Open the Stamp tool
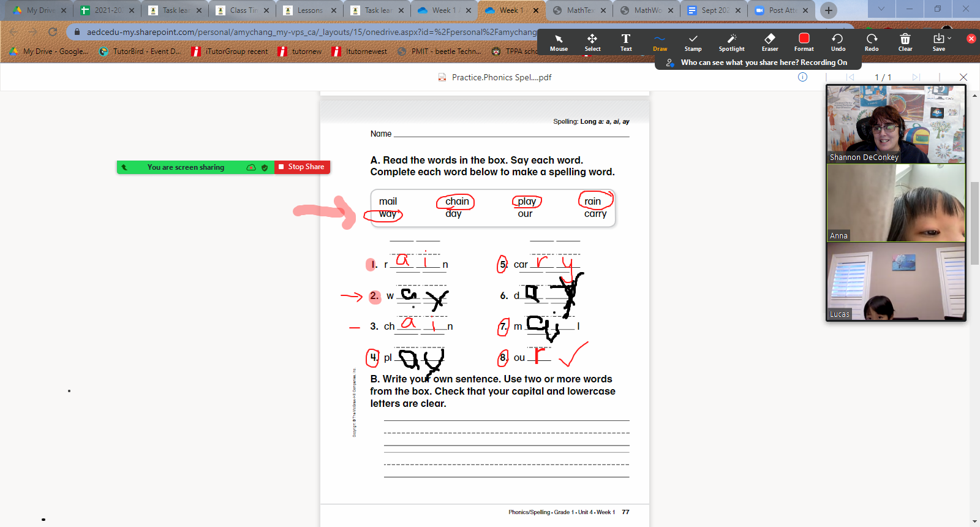 pos(693,42)
